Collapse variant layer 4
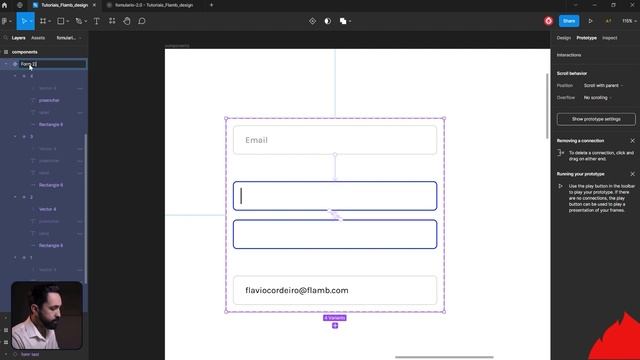The width and height of the screenshot is (640, 360). (15, 76)
